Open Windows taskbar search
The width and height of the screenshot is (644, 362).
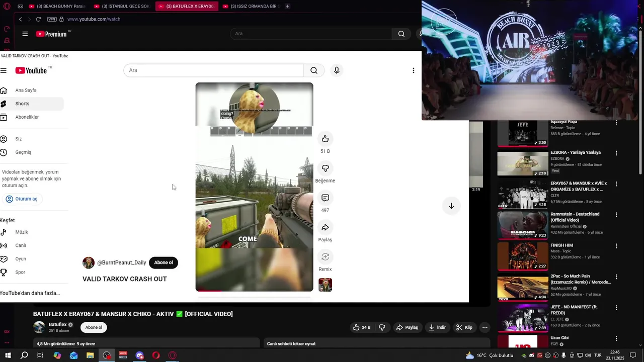[x=24, y=355]
